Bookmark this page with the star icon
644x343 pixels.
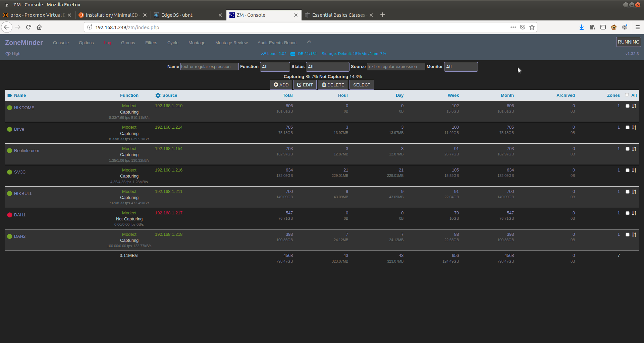[532, 27]
